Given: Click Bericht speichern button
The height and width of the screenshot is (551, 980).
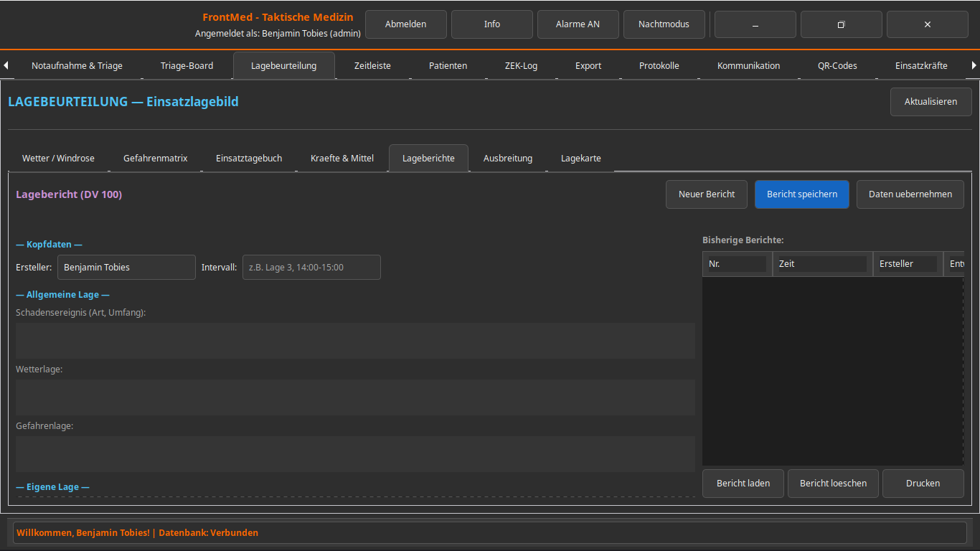Looking at the screenshot, I should pyautogui.click(x=801, y=194).
